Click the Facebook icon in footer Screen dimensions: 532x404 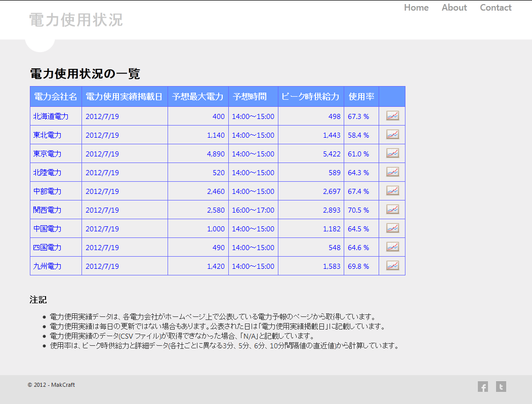(483, 386)
